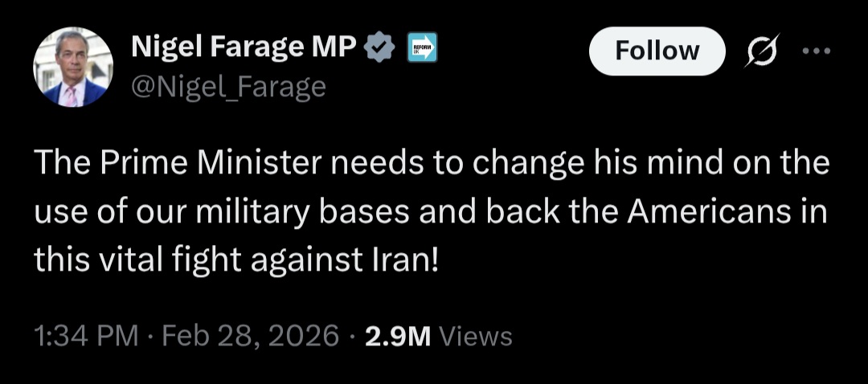Open the Reform UK affiliation badge
This screenshot has width=868, height=384.
422,49
